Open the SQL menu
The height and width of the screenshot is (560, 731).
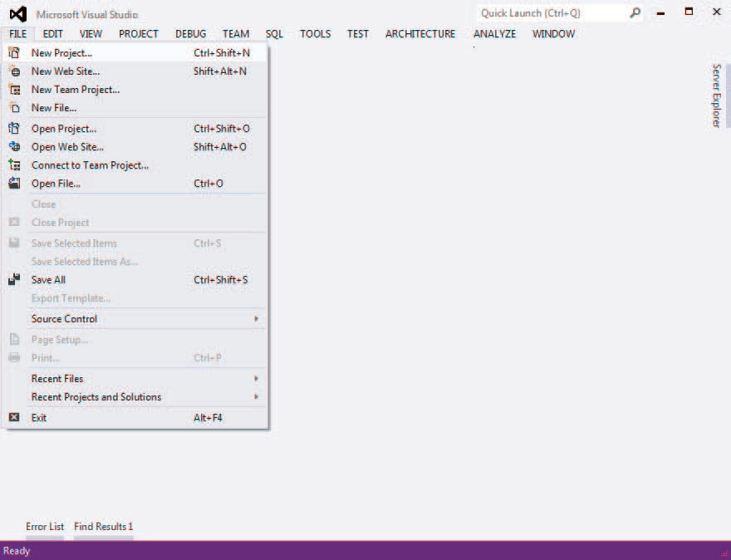(274, 34)
